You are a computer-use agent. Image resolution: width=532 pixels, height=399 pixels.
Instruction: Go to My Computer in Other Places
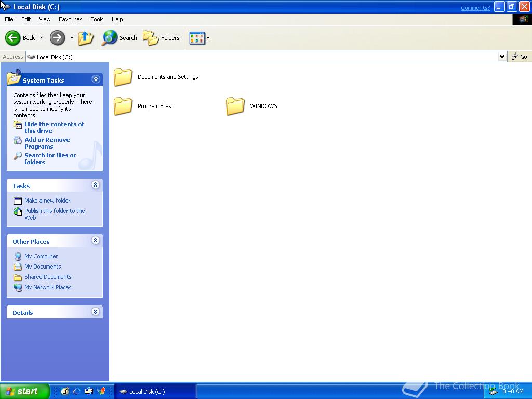pos(41,256)
